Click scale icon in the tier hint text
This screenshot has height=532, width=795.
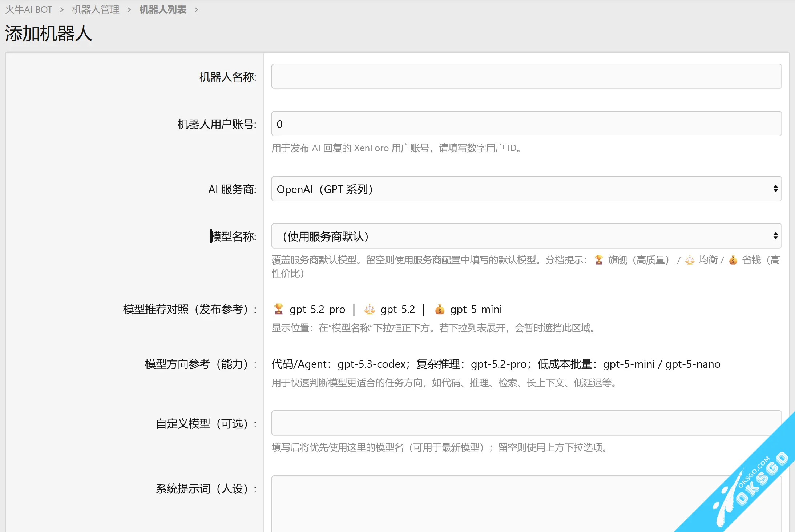click(x=690, y=260)
